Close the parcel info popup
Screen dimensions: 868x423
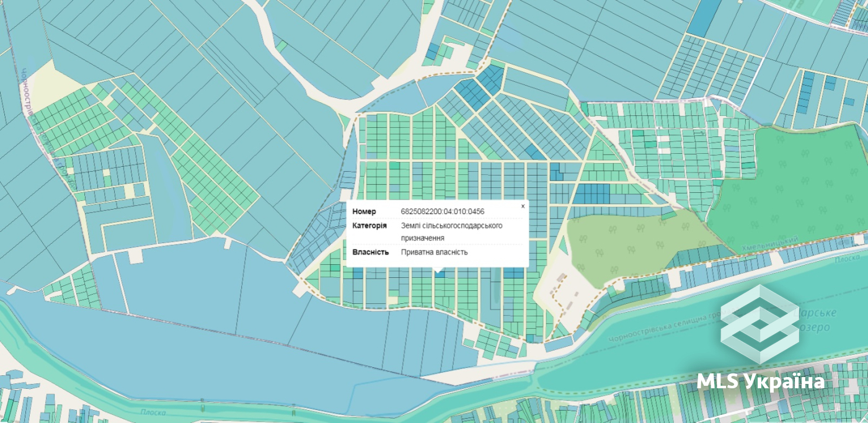tap(523, 206)
